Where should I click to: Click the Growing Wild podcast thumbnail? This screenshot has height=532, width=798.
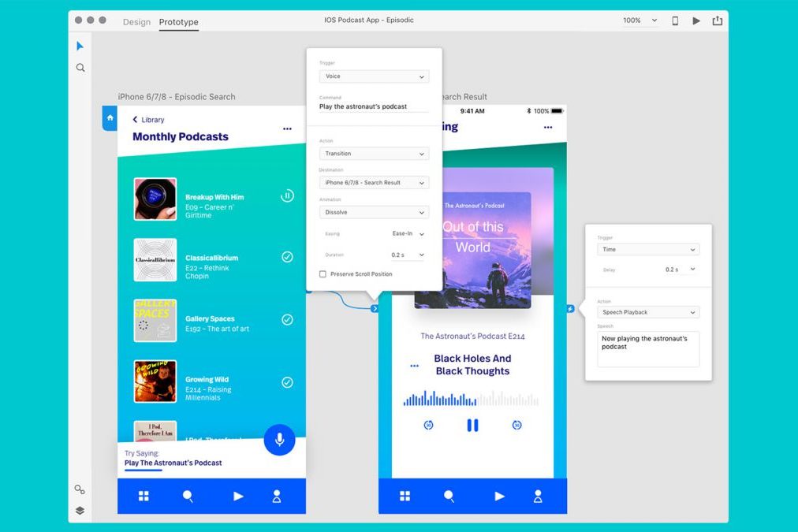coord(155,381)
